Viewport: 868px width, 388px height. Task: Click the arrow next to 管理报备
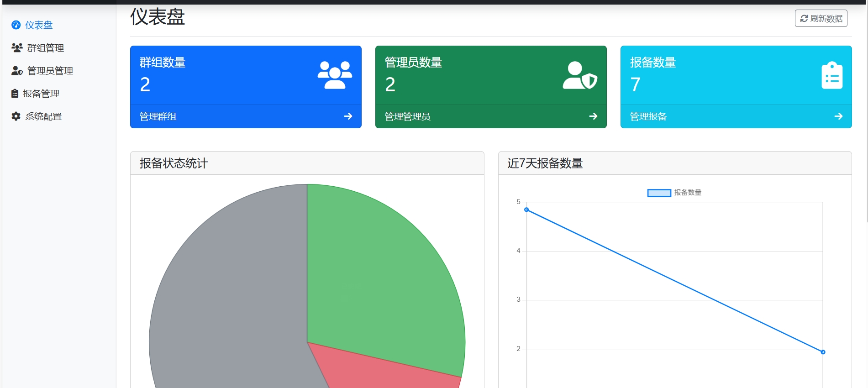838,116
